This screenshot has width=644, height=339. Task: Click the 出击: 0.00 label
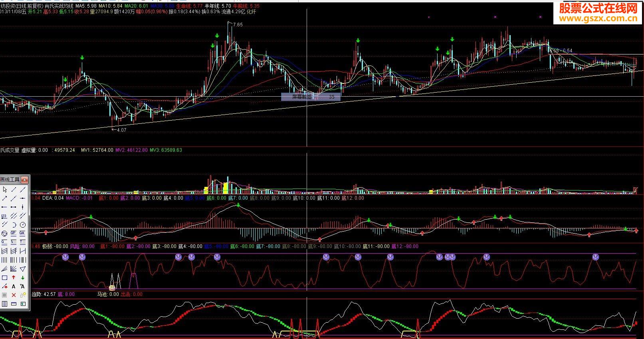[131, 294]
